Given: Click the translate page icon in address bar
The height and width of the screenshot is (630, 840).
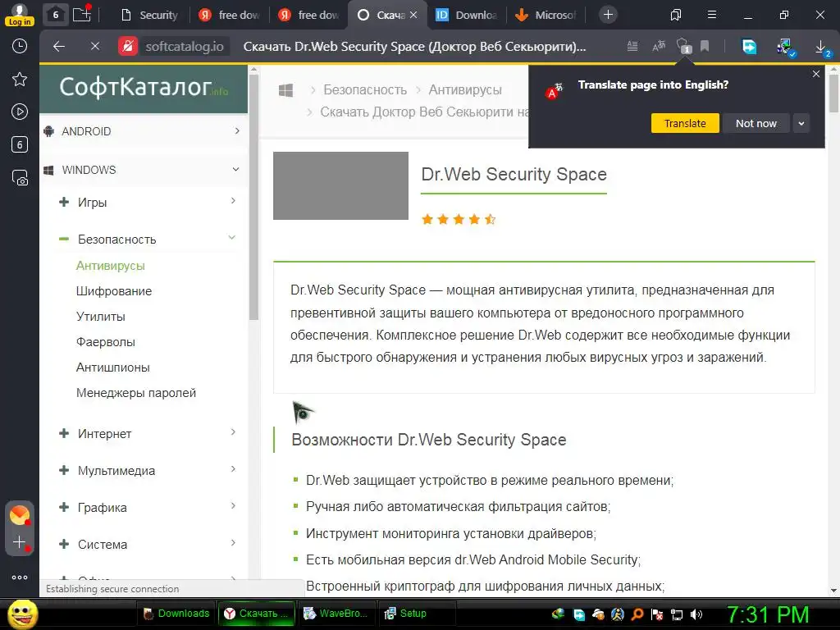Looking at the screenshot, I should pyautogui.click(x=659, y=47).
